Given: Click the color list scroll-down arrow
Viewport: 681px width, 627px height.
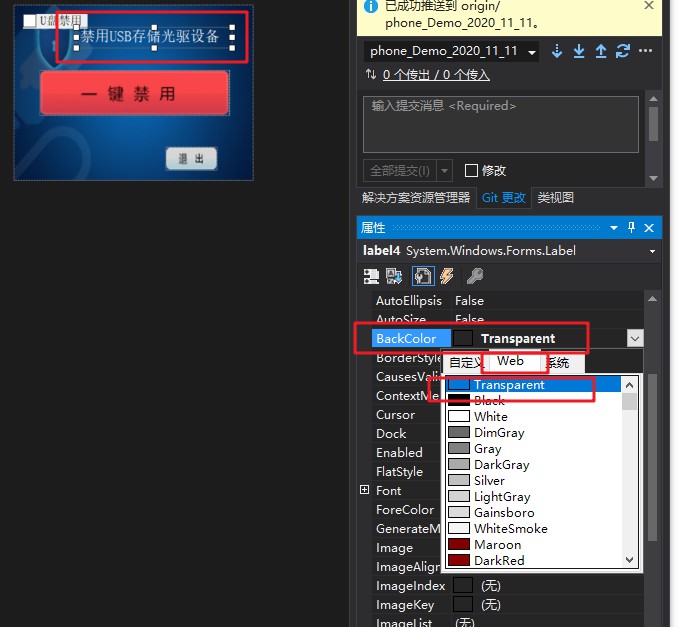Looking at the screenshot, I should point(629,560).
